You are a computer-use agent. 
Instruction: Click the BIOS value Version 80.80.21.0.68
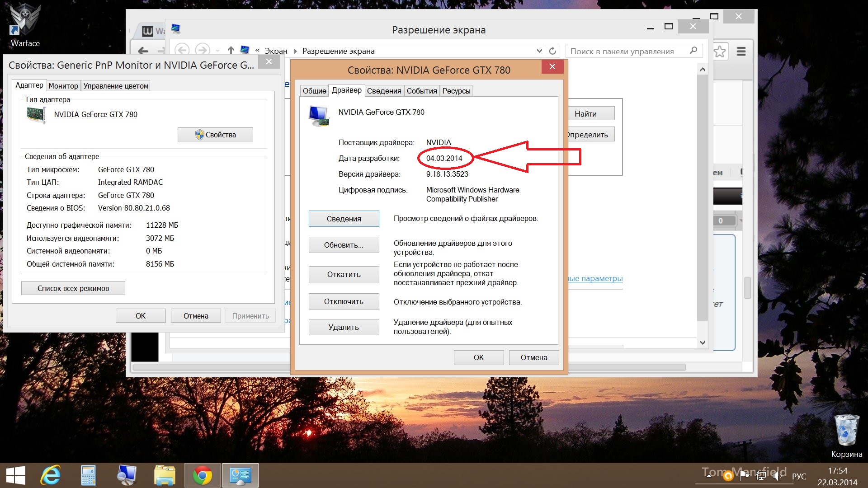pos(134,208)
